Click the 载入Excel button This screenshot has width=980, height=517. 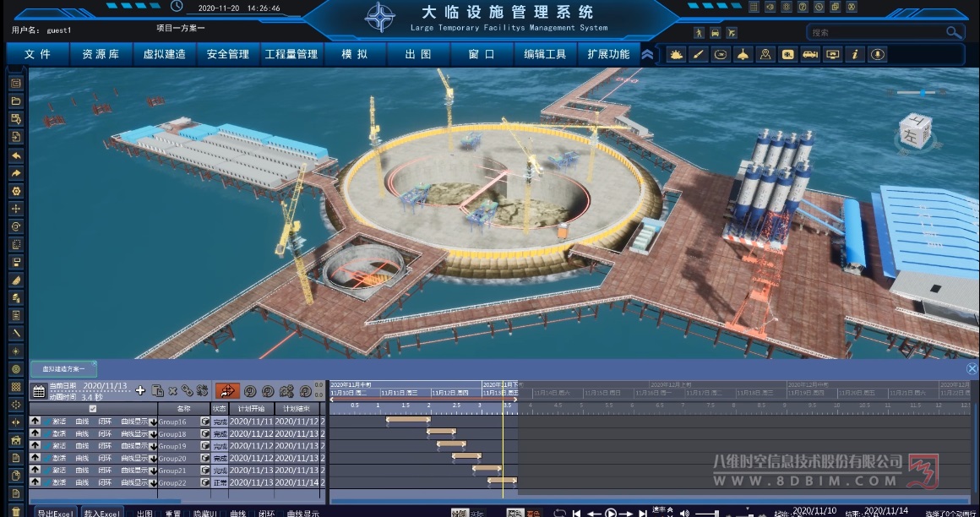click(x=103, y=512)
